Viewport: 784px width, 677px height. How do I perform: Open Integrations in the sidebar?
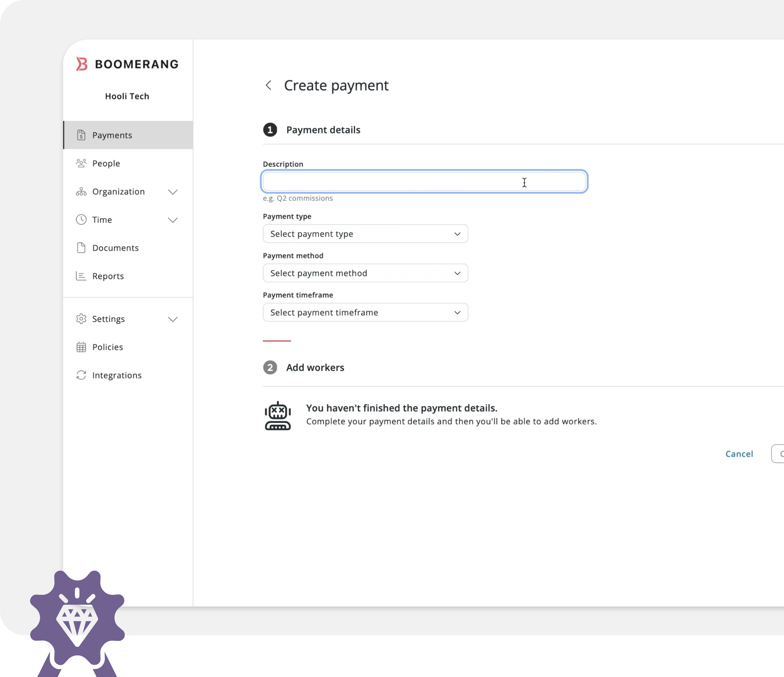click(x=128, y=375)
